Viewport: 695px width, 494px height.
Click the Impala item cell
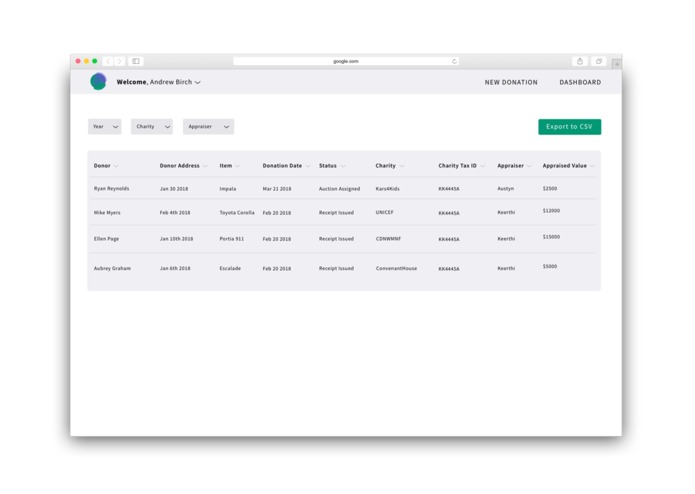pyautogui.click(x=228, y=189)
